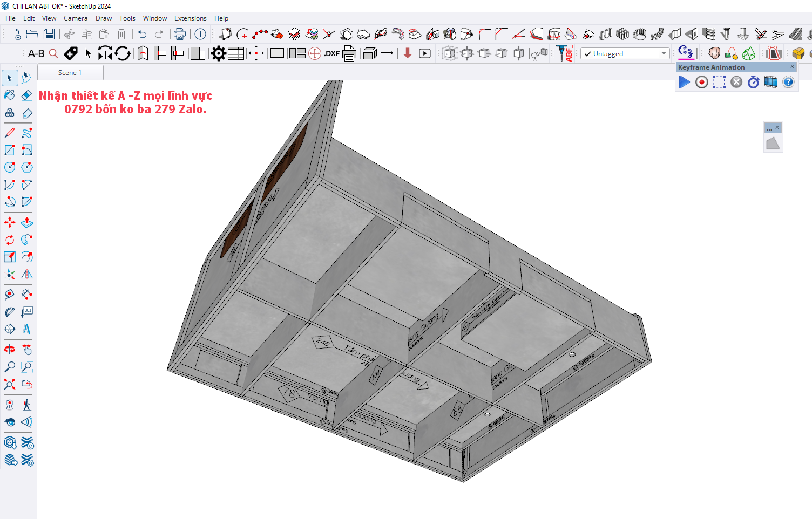Image resolution: width=812 pixels, height=519 pixels.
Task: Close the Keyframe Animation panel
Action: [x=792, y=67]
